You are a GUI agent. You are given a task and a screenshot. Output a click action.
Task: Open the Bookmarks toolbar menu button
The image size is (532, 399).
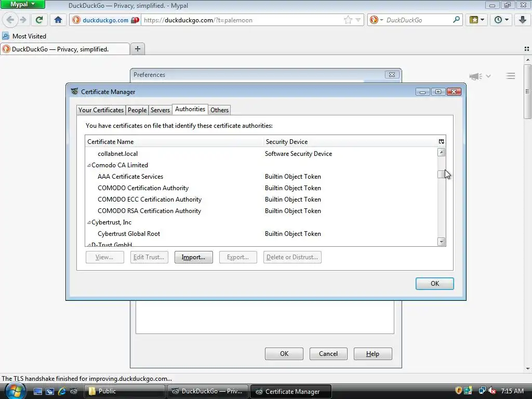477,20
